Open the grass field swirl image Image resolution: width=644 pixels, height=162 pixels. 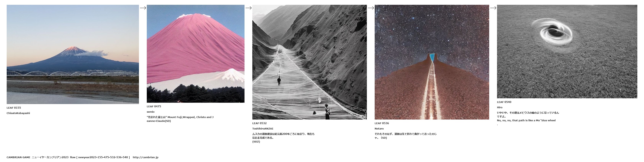[x=567, y=52]
